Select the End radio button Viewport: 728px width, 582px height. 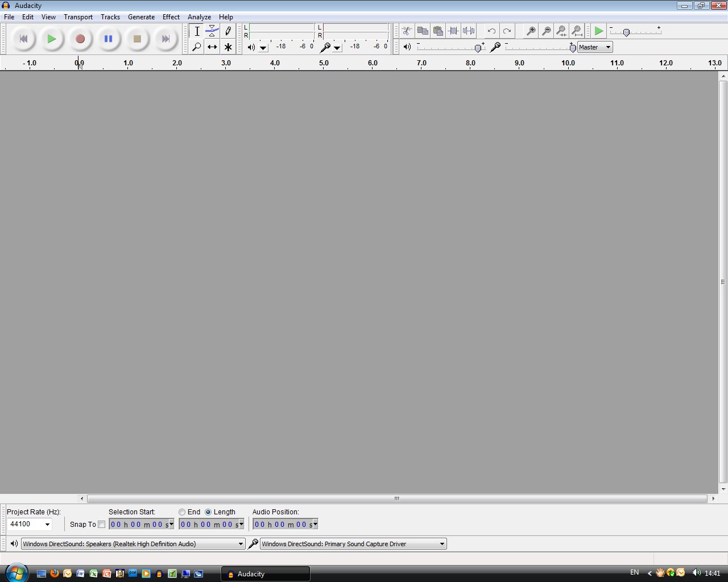(182, 512)
